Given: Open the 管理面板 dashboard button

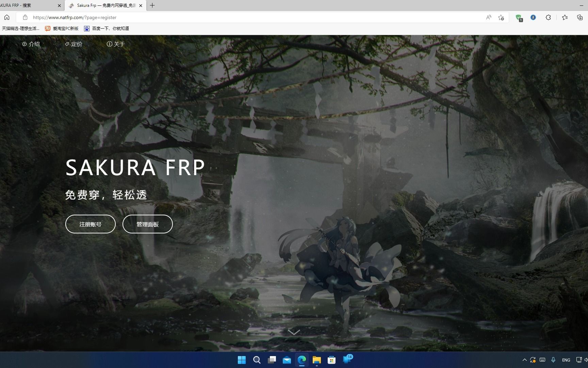Looking at the screenshot, I should coord(148,224).
